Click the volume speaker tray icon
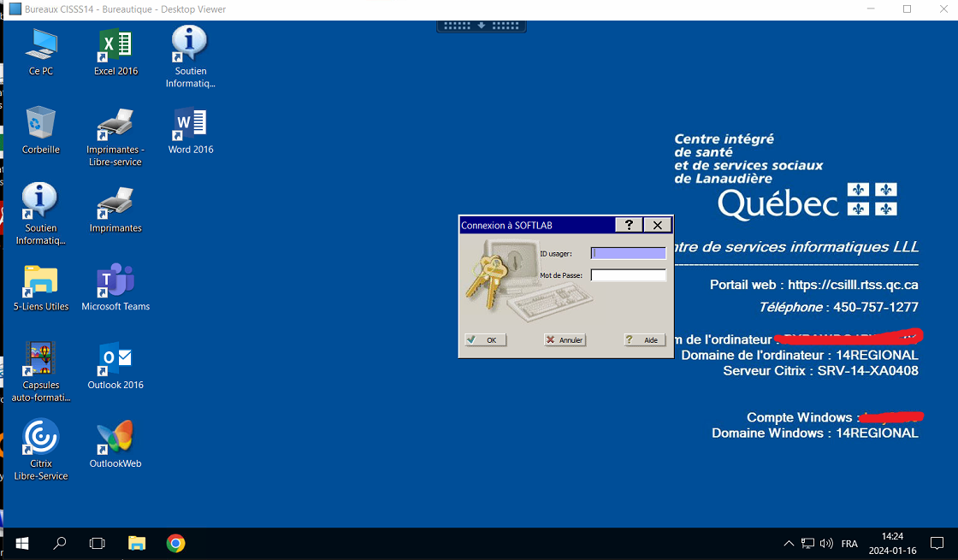 click(x=826, y=544)
